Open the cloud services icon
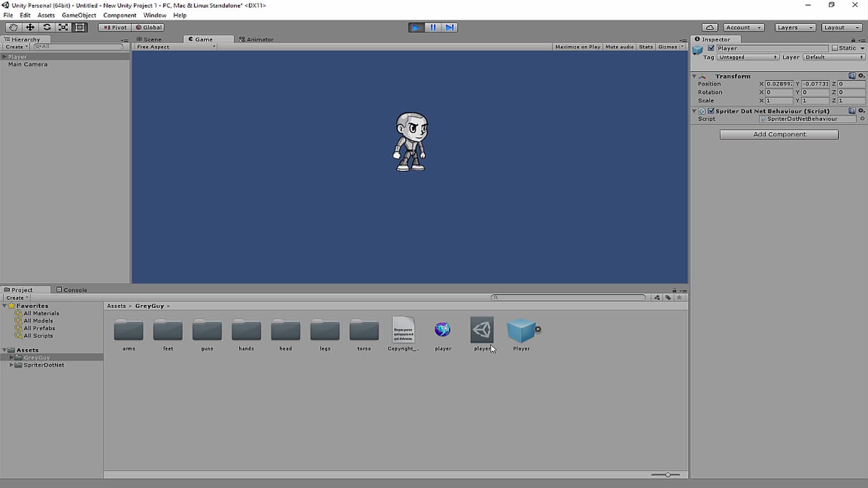 click(x=710, y=28)
